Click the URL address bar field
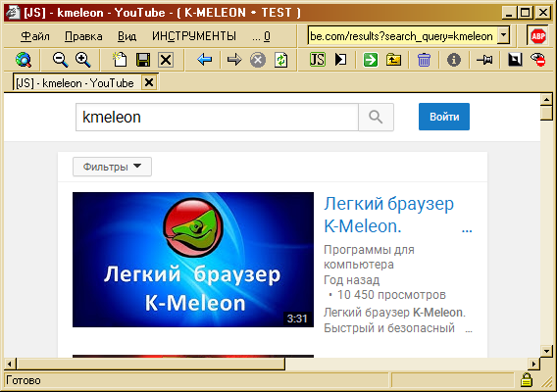557x392 pixels. click(402, 36)
